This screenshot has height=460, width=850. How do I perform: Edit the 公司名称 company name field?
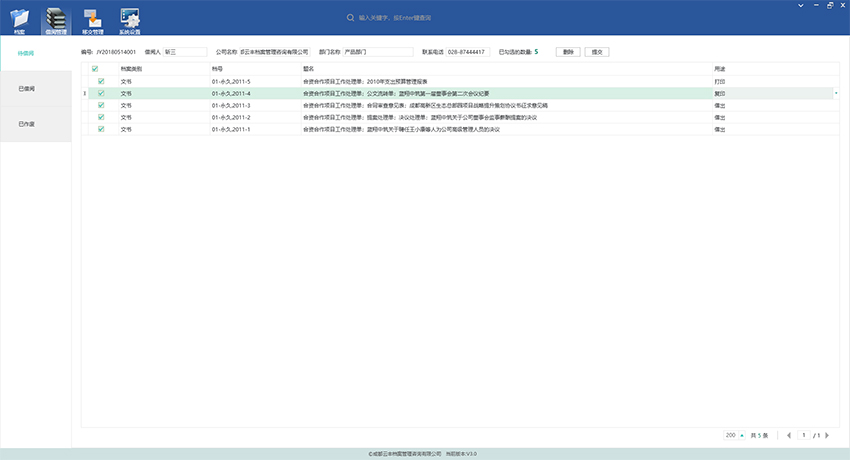tap(274, 52)
